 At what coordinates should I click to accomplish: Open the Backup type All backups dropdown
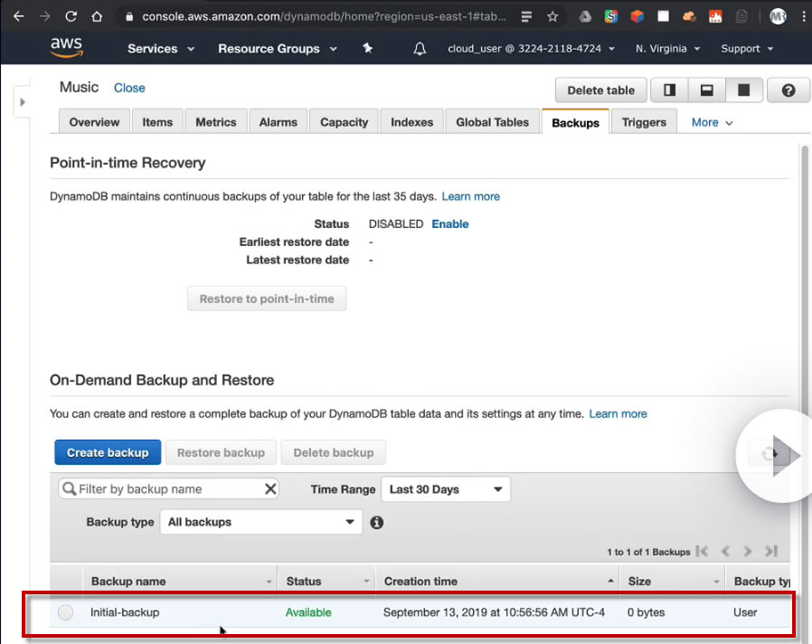click(x=261, y=522)
